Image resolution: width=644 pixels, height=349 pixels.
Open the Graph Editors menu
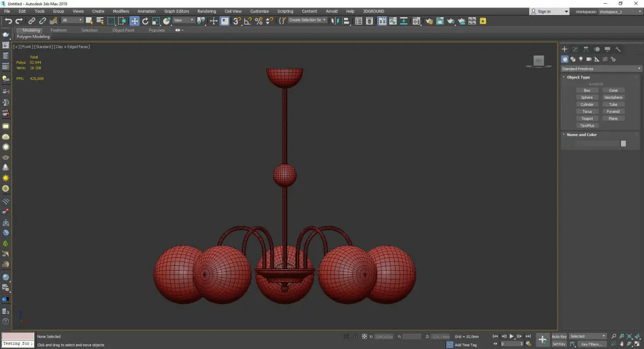pyautogui.click(x=177, y=11)
